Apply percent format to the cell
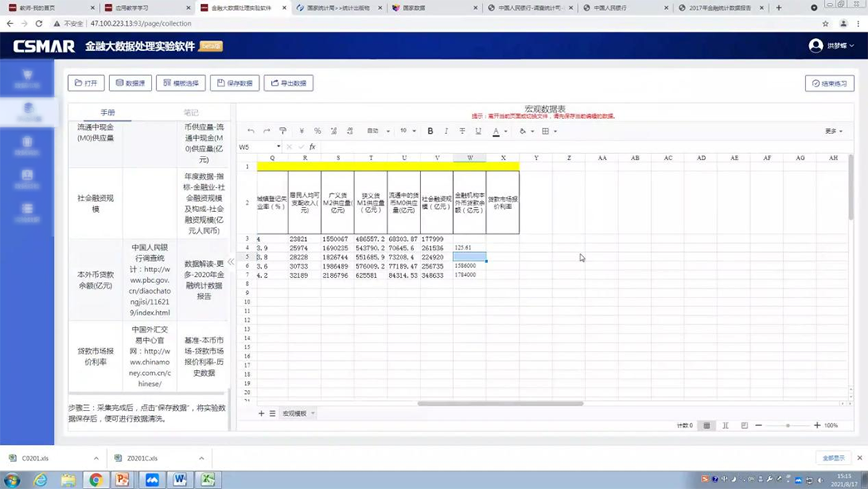 [x=318, y=131]
